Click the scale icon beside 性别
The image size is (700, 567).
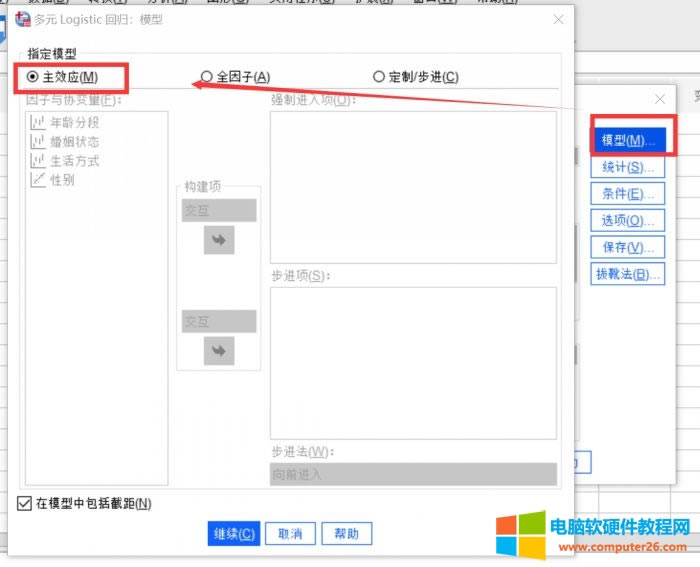(x=38, y=180)
